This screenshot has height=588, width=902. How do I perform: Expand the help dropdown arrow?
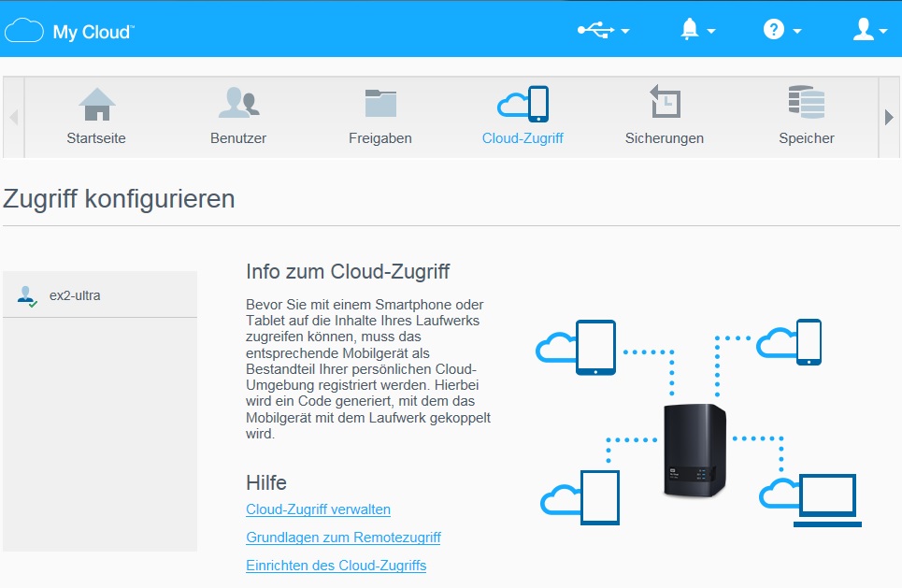click(797, 31)
